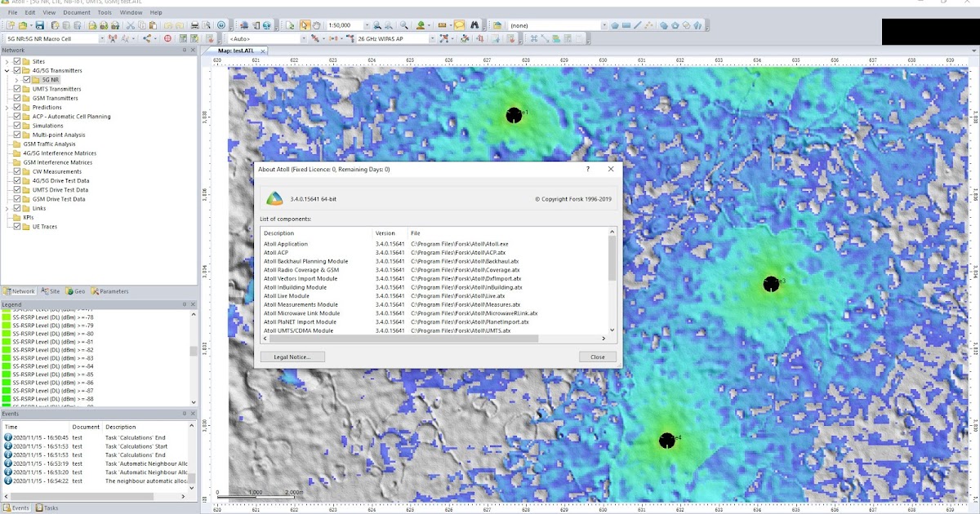980x514 pixels.
Task: Click the Print icon
Action: [x=195, y=25]
